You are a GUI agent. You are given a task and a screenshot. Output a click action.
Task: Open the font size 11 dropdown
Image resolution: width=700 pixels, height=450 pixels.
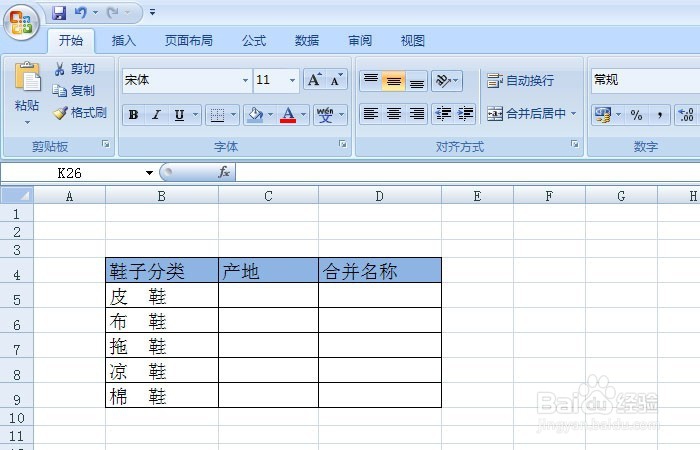(x=292, y=81)
